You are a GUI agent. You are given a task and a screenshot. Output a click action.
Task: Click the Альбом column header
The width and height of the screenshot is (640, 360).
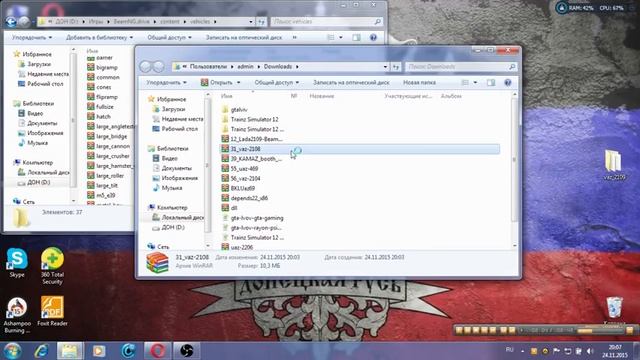point(451,96)
